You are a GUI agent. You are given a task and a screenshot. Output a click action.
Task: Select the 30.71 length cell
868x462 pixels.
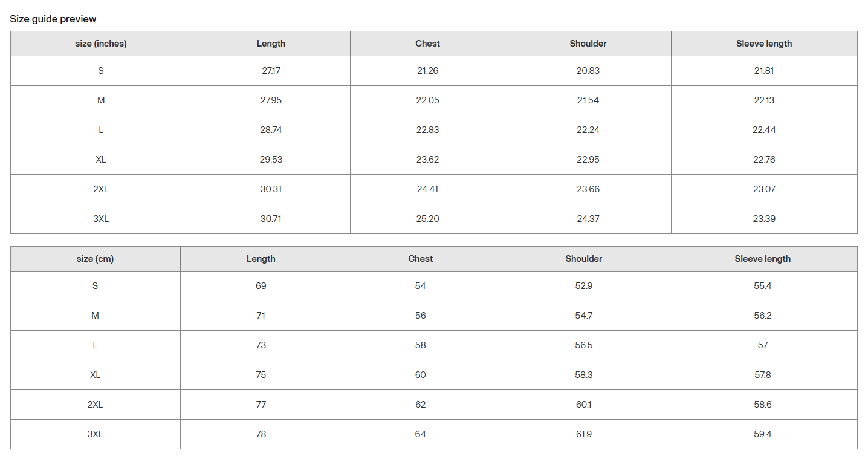(271, 219)
